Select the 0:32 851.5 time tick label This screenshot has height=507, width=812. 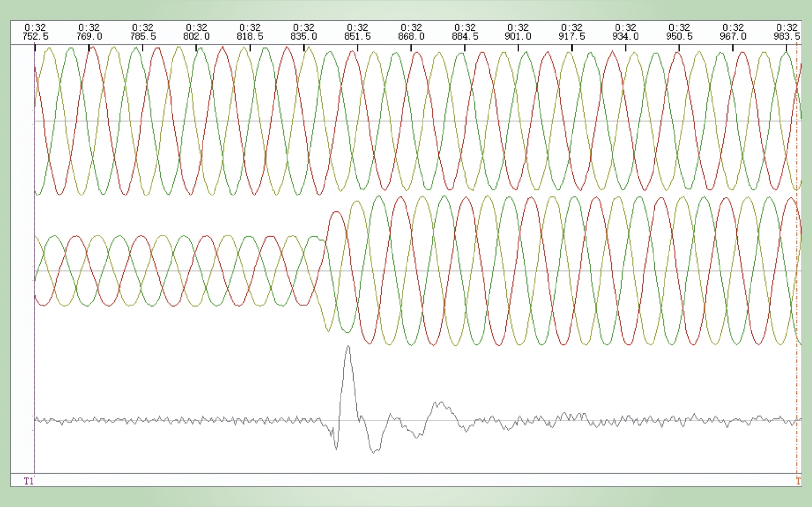pyautogui.click(x=357, y=32)
